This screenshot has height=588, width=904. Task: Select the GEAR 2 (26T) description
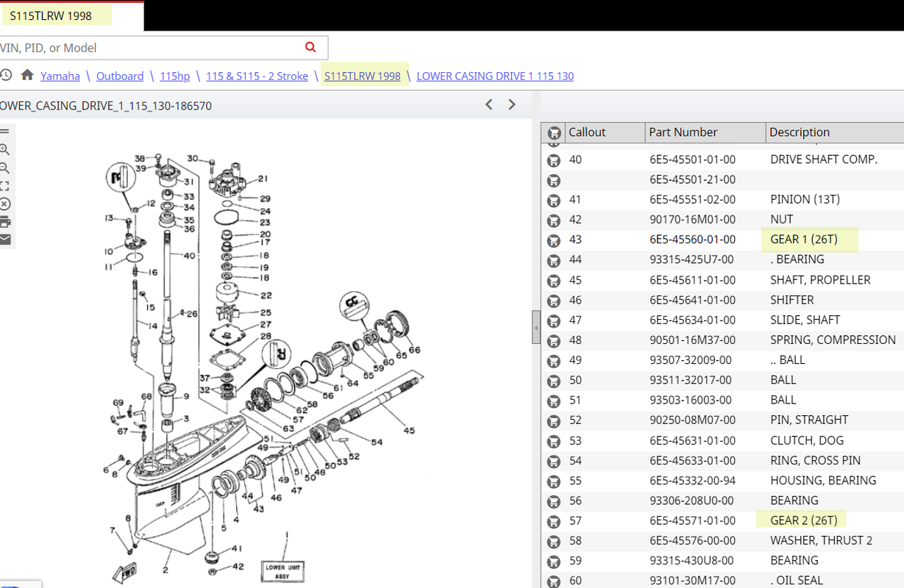click(803, 520)
